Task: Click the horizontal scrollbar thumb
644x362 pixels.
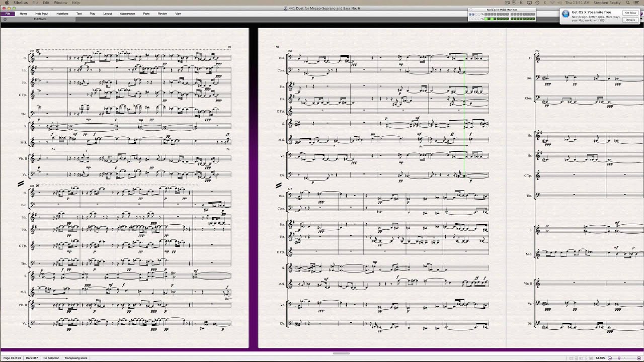Action: 341,353
